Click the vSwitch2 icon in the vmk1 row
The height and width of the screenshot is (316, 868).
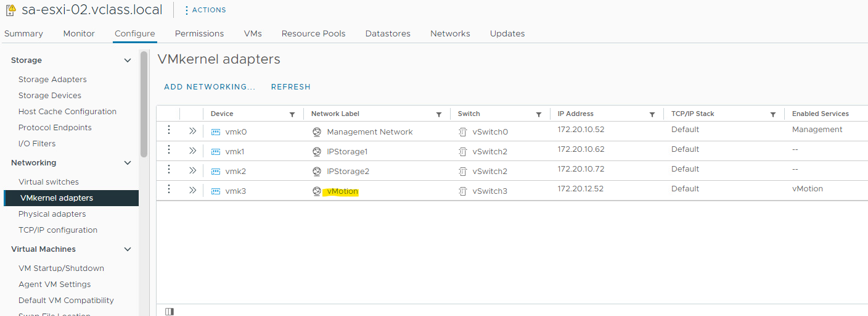pyautogui.click(x=463, y=152)
